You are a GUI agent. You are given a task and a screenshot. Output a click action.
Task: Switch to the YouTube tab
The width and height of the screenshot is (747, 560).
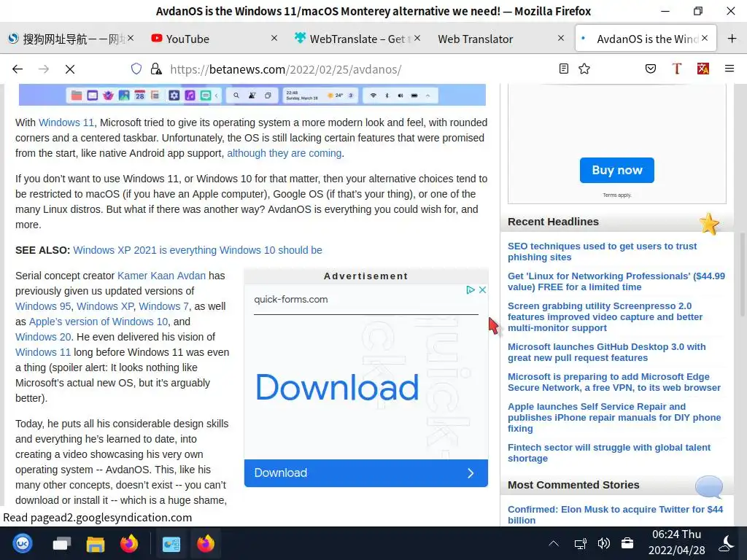(214, 39)
